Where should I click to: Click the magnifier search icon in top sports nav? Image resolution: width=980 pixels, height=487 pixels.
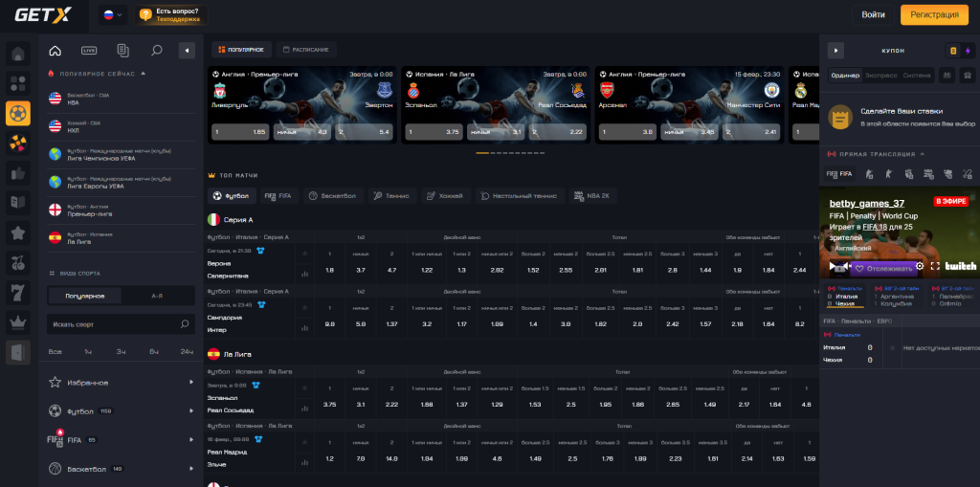click(x=156, y=50)
